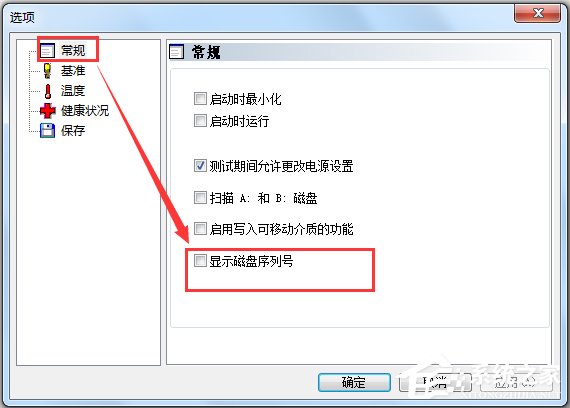Click the 常规 page icon in tree
This screenshot has width=570, height=408.
[x=47, y=50]
